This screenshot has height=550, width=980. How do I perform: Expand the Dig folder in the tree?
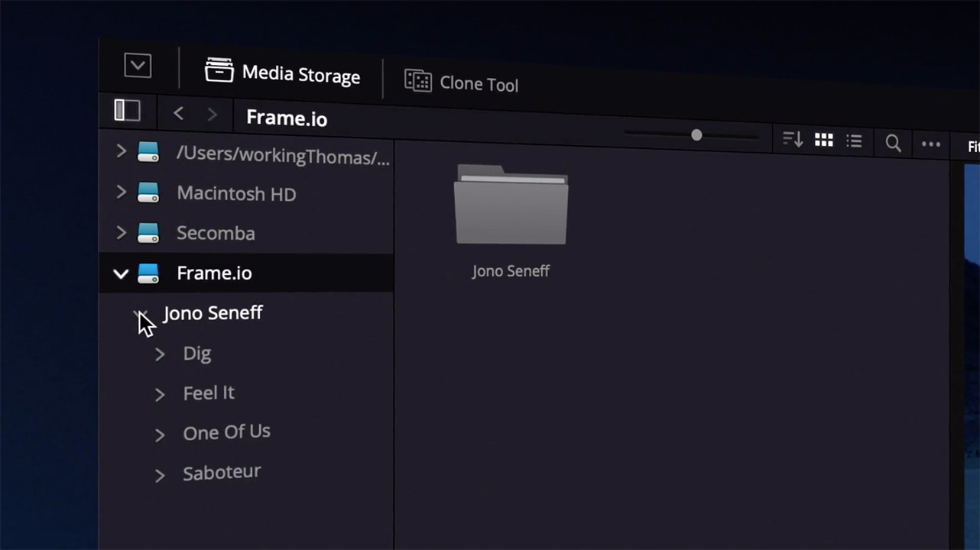tap(160, 354)
